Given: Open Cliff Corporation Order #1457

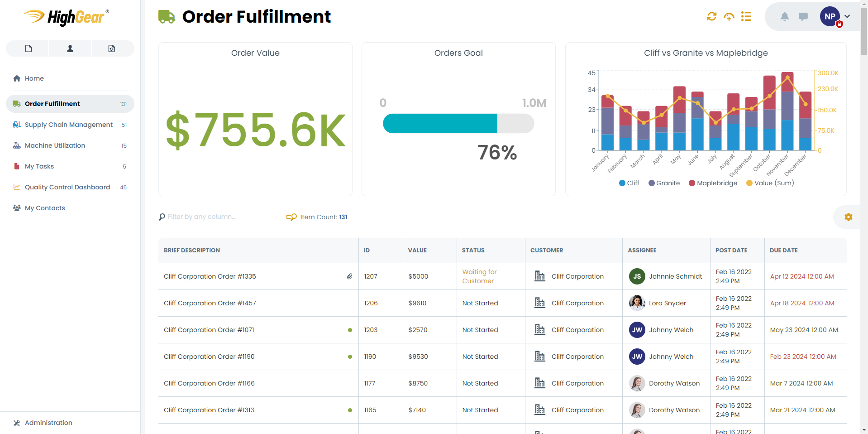Looking at the screenshot, I should 210,303.
